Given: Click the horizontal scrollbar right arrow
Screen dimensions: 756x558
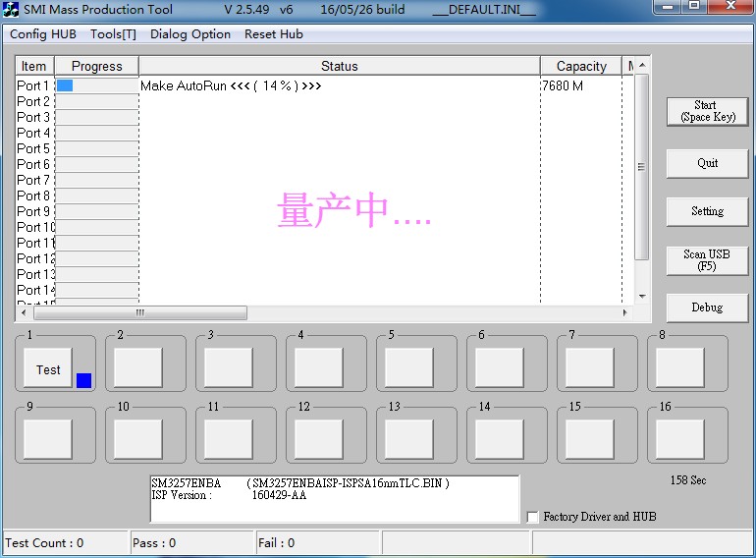Looking at the screenshot, I should click(x=624, y=312).
